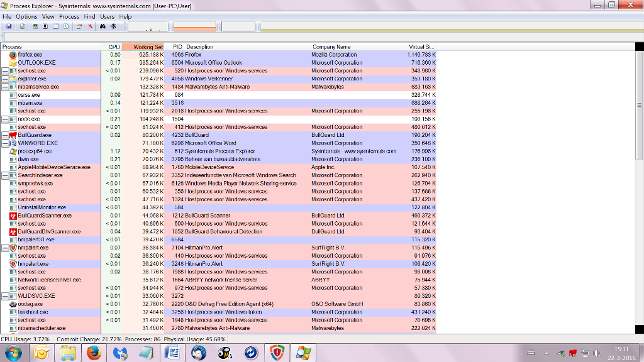Toggle the Show Lower Pane toolbar icon
The height and width of the screenshot is (362, 644).
click(55, 26)
